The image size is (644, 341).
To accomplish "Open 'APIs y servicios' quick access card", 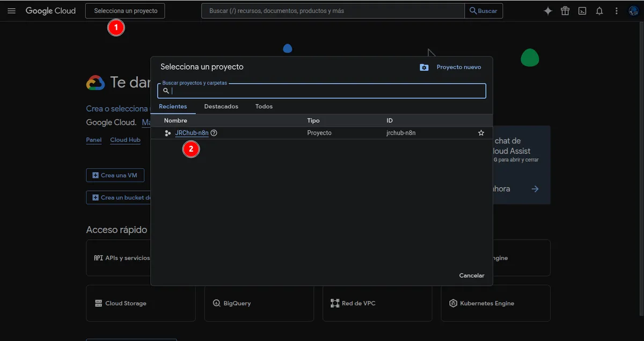I will pyautogui.click(x=119, y=258).
